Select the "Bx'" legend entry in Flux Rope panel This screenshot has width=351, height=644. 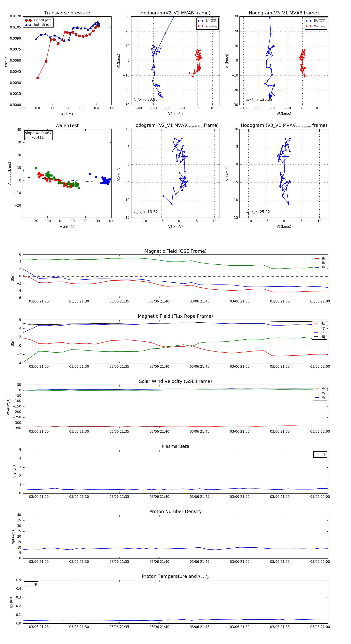click(x=320, y=324)
